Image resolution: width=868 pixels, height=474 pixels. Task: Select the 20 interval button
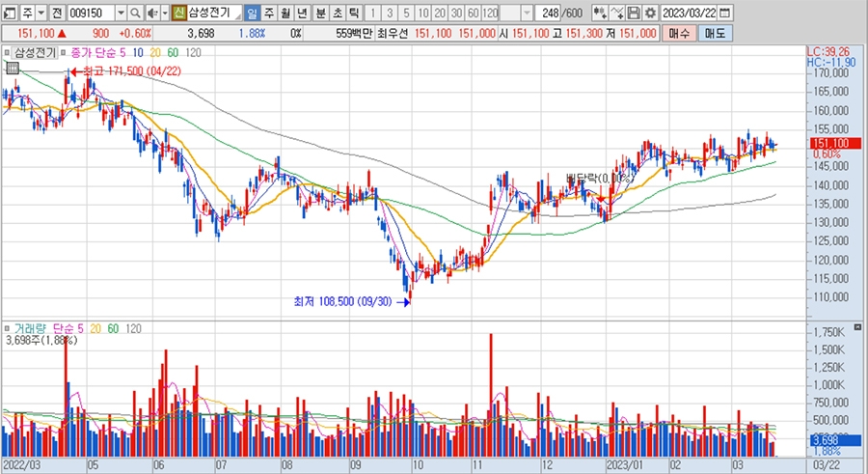click(440, 13)
